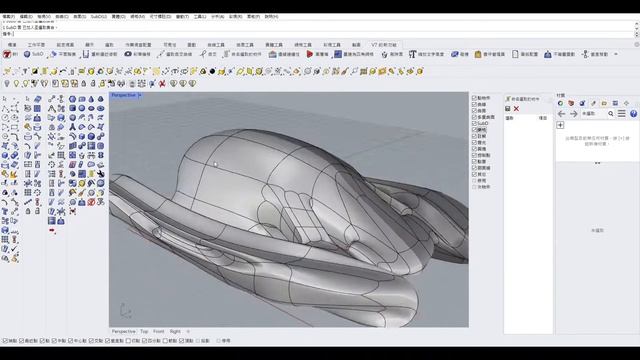The width and height of the screenshot is (640, 360).
Task: Click the padlock icon beside the black sphere
Action: point(203,71)
